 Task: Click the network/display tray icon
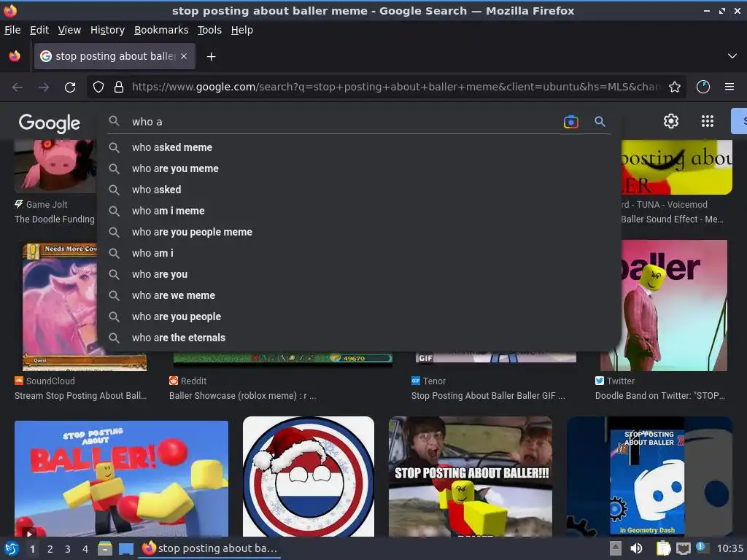coord(683,548)
